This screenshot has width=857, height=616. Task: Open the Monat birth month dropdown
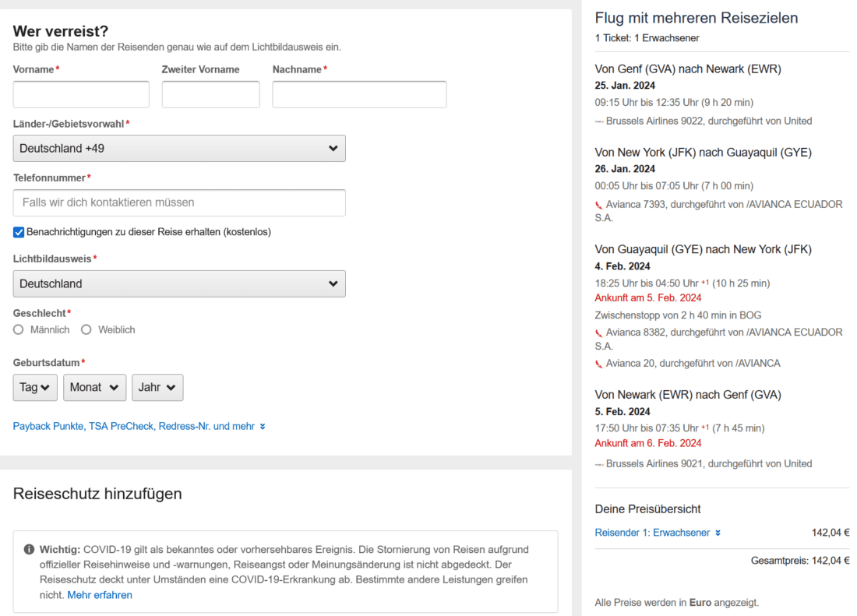(x=94, y=388)
